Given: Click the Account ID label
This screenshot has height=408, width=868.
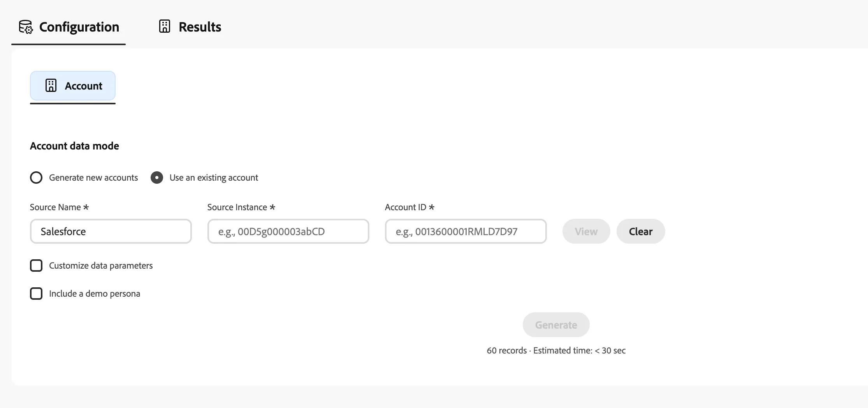Looking at the screenshot, I should [x=409, y=207].
